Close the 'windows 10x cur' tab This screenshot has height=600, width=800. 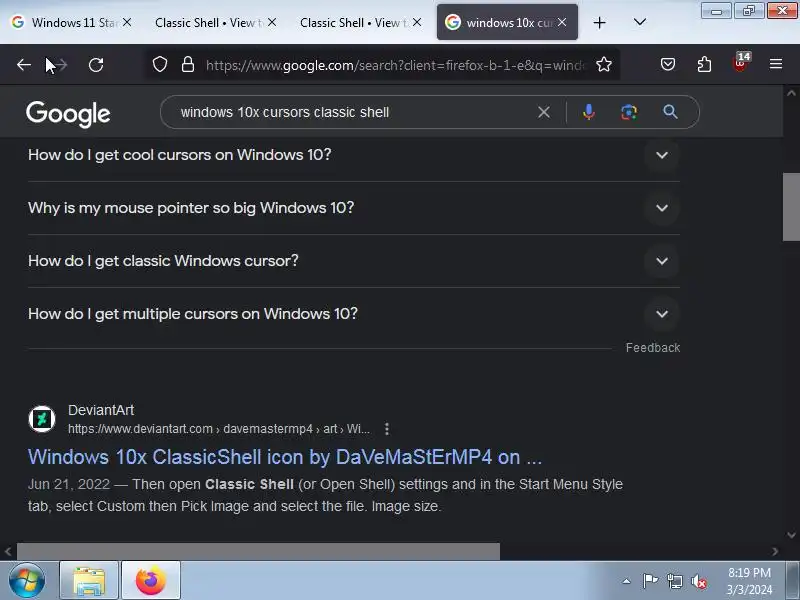[562, 22]
